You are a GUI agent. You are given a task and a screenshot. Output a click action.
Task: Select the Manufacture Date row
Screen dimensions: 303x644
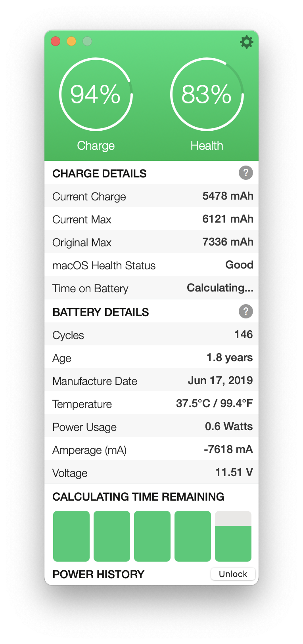point(151,381)
